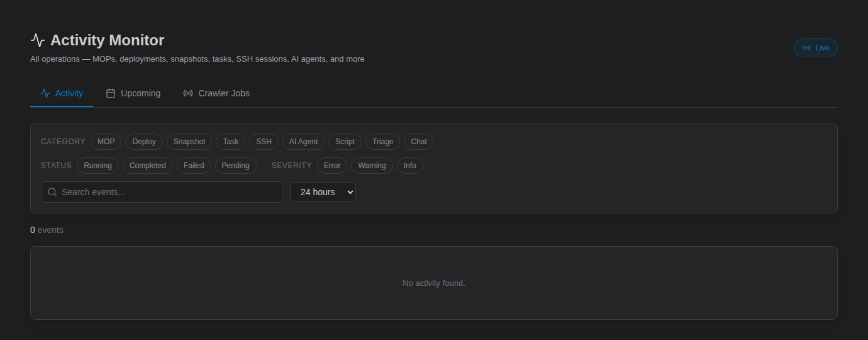The image size is (868, 340).
Task: Select the Completed status filter
Action: (148, 166)
